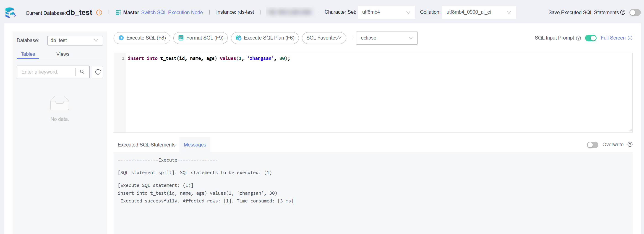Click the help icon next to Overwrite
Image resolution: width=644 pixels, height=234 pixels.
630,145
